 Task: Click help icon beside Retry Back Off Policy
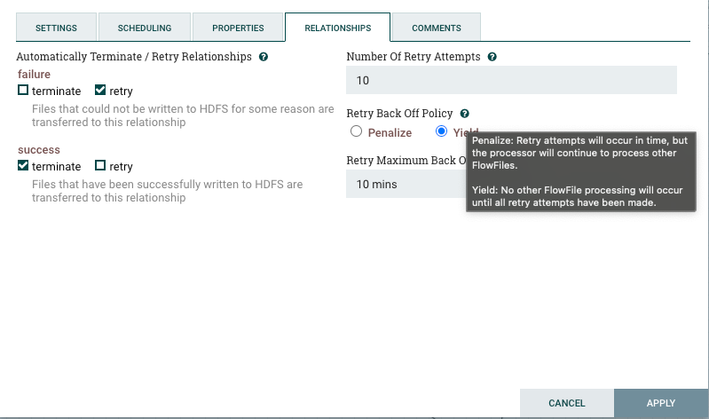pyautogui.click(x=464, y=113)
